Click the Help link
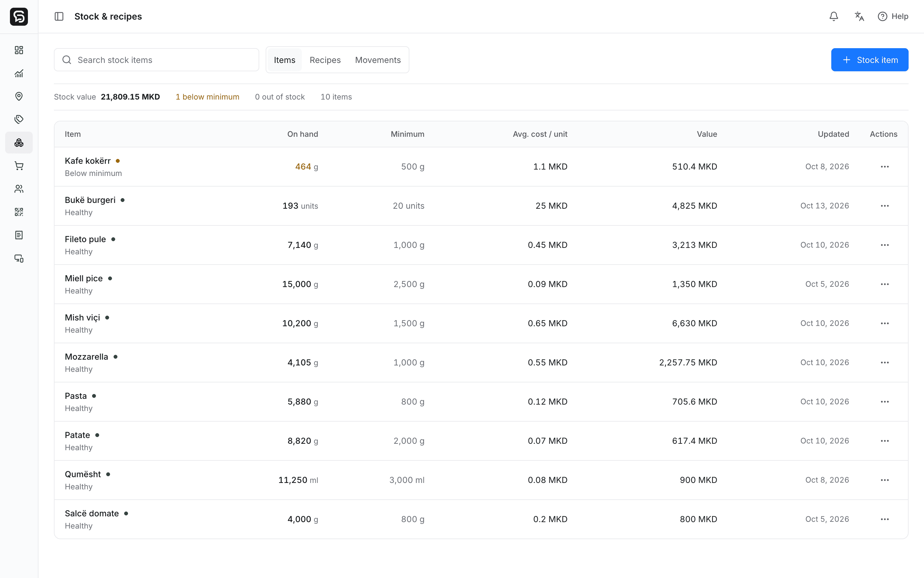The width and height of the screenshot is (924, 578). [x=893, y=16]
